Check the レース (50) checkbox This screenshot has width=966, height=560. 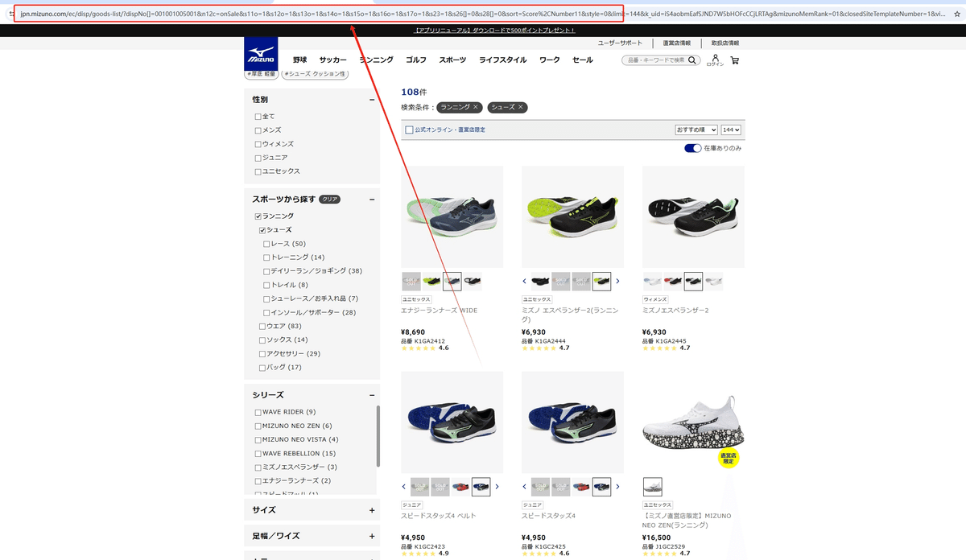pos(266,244)
